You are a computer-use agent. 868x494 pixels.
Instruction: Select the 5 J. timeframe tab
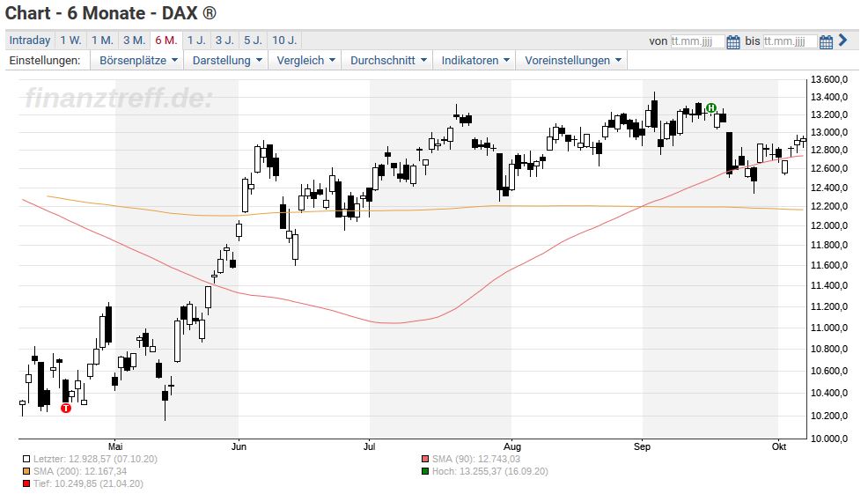(253, 41)
